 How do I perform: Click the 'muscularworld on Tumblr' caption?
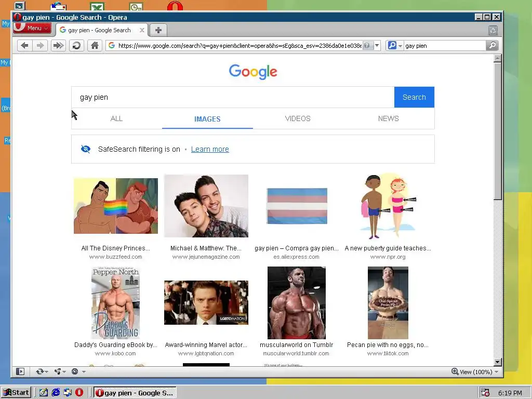[297, 345]
